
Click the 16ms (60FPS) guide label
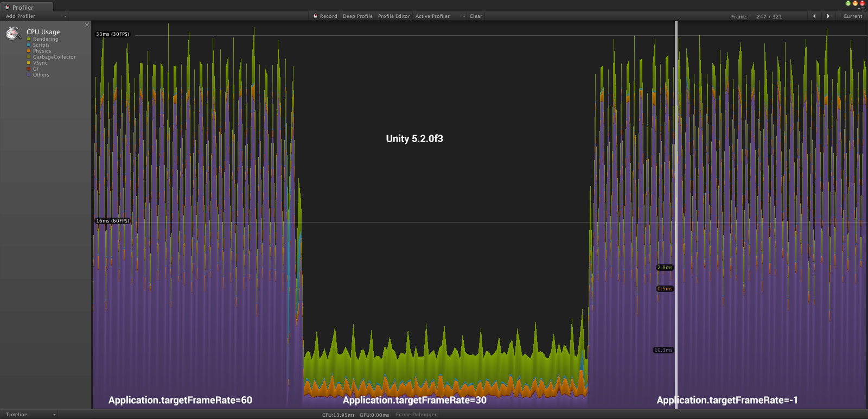[x=113, y=221]
